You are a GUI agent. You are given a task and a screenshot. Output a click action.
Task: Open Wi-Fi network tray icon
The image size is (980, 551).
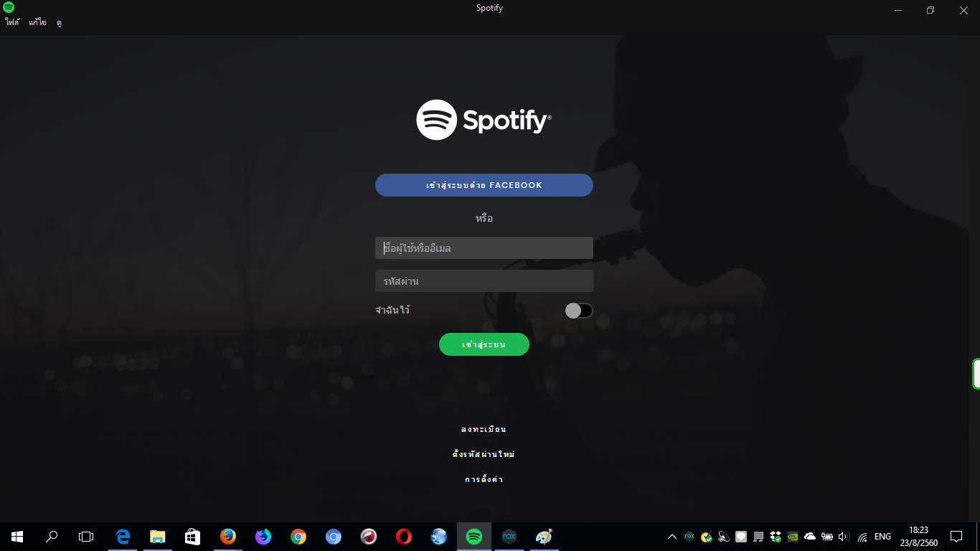862,536
